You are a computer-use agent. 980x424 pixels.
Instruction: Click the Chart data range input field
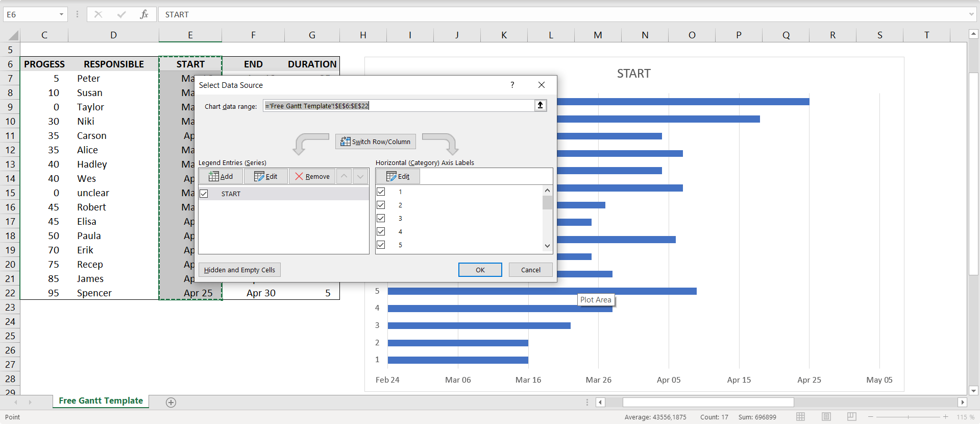pos(398,106)
